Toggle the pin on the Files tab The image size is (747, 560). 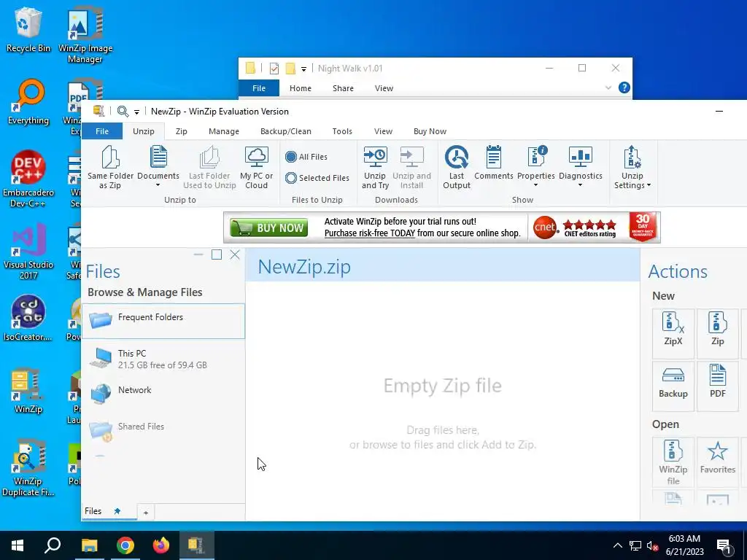[x=117, y=511]
